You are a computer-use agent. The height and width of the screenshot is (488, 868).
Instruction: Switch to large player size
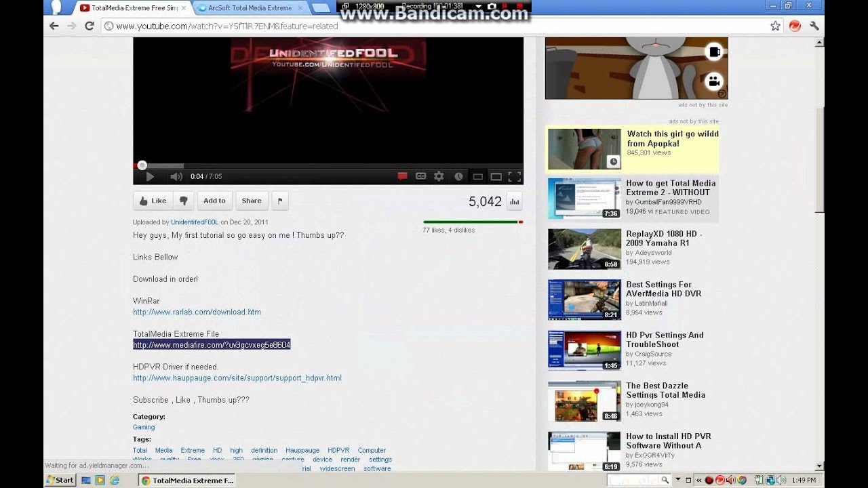click(x=496, y=177)
